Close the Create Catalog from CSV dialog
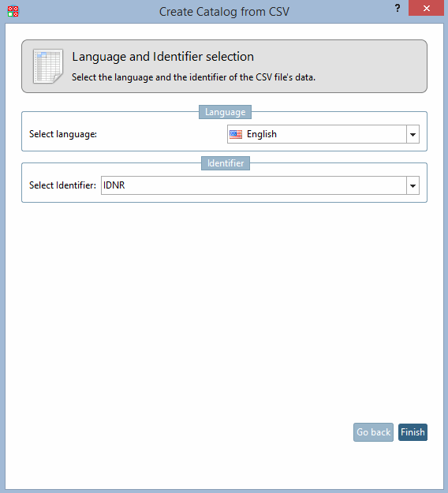 pos(426,8)
